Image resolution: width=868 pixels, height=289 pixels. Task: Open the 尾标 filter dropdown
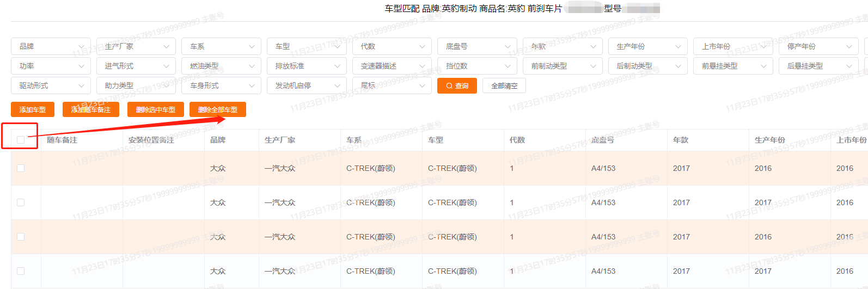tap(392, 85)
